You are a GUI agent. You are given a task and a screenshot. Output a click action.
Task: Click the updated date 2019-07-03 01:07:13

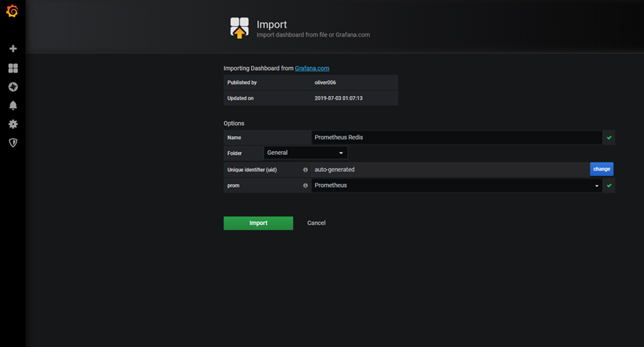(x=338, y=98)
